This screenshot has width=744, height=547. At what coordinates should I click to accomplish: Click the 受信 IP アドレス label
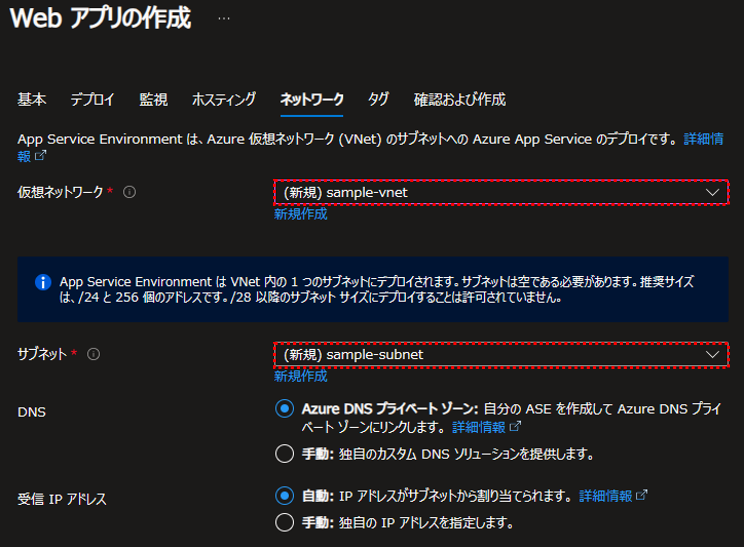pyautogui.click(x=62, y=499)
